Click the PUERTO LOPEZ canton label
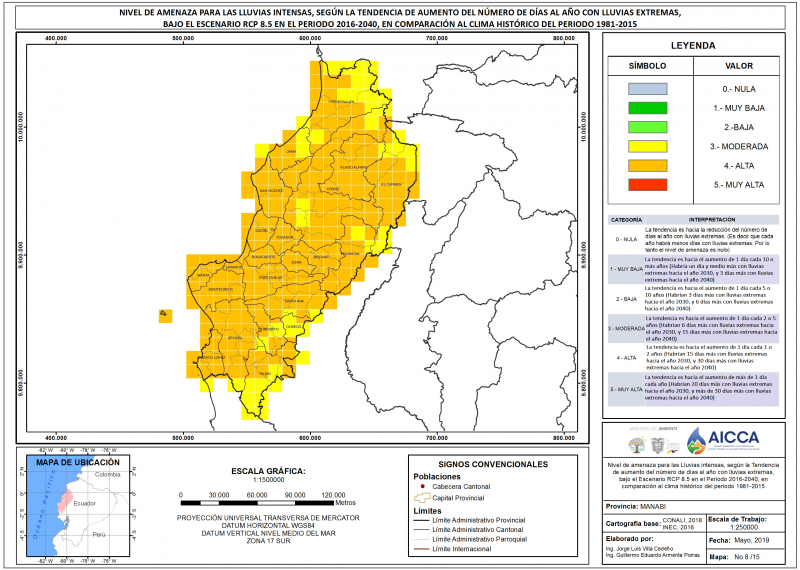 click(x=213, y=358)
